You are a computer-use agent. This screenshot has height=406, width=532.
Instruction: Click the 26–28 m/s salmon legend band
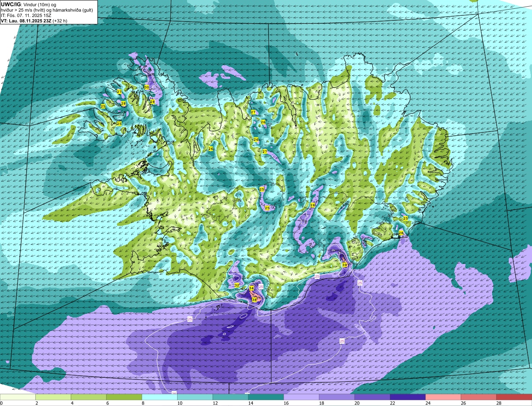click(x=478, y=397)
